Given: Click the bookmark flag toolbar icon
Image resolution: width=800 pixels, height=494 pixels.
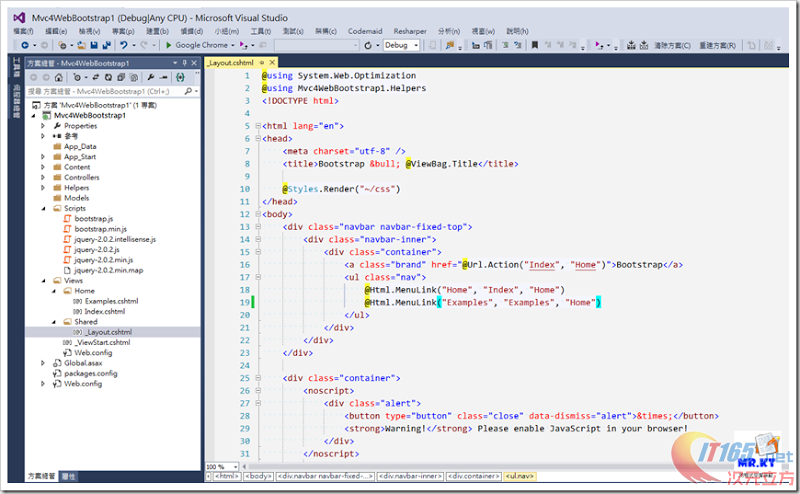Looking at the screenshot, I should pos(535,45).
